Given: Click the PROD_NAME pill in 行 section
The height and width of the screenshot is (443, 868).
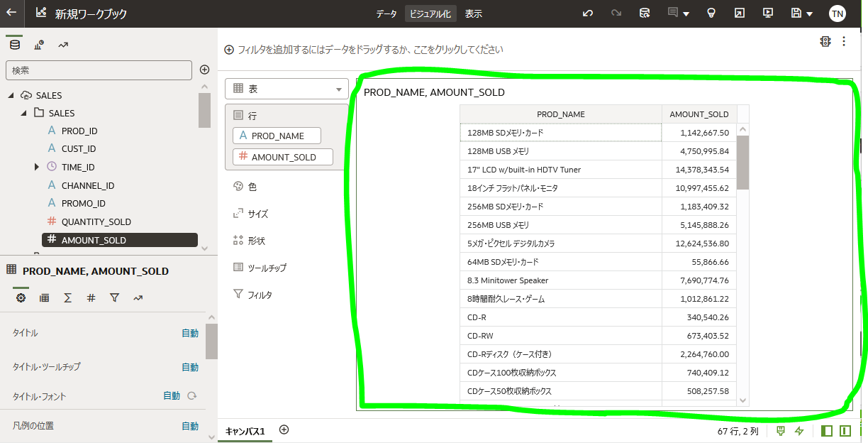Looking at the screenshot, I should point(277,136).
